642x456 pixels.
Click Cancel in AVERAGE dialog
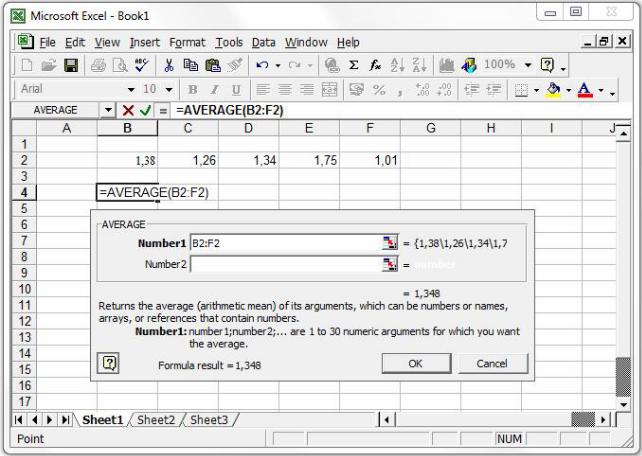[x=493, y=363]
